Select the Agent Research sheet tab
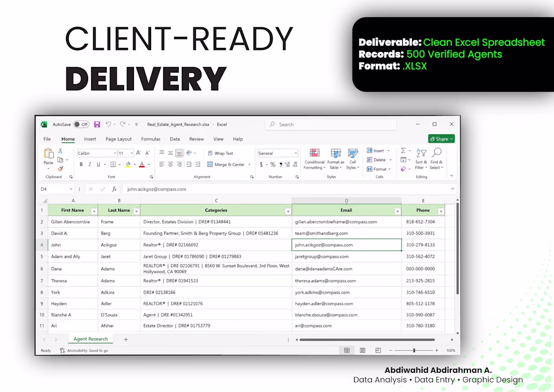Screen dimensions: 554x392 click(x=91, y=339)
